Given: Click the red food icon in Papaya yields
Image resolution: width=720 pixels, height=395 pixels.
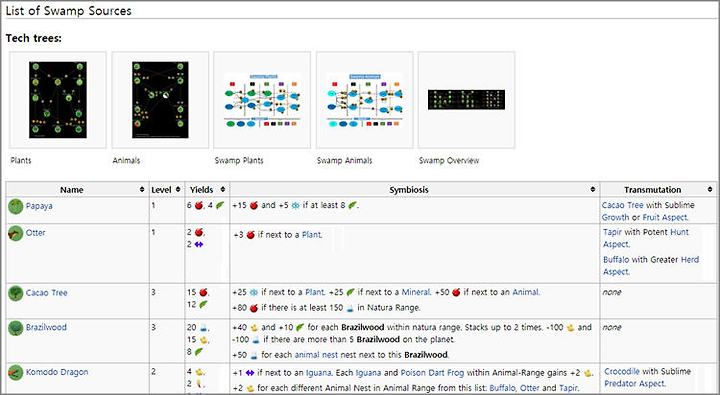Looking at the screenshot, I should tap(198, 205).
